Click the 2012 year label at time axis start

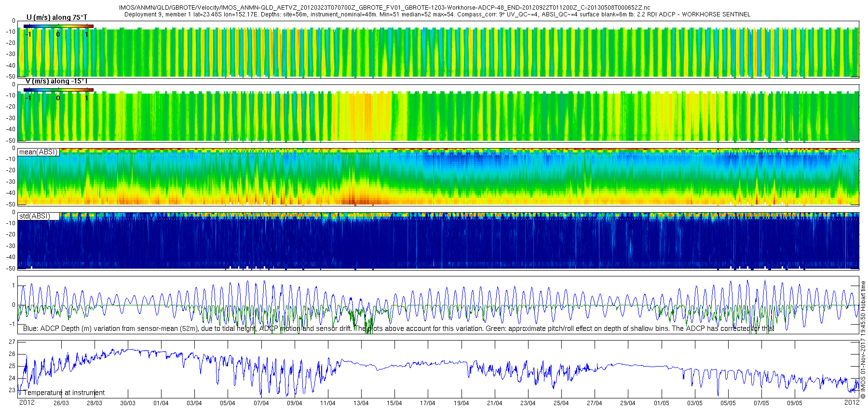(x=27, y=402)
